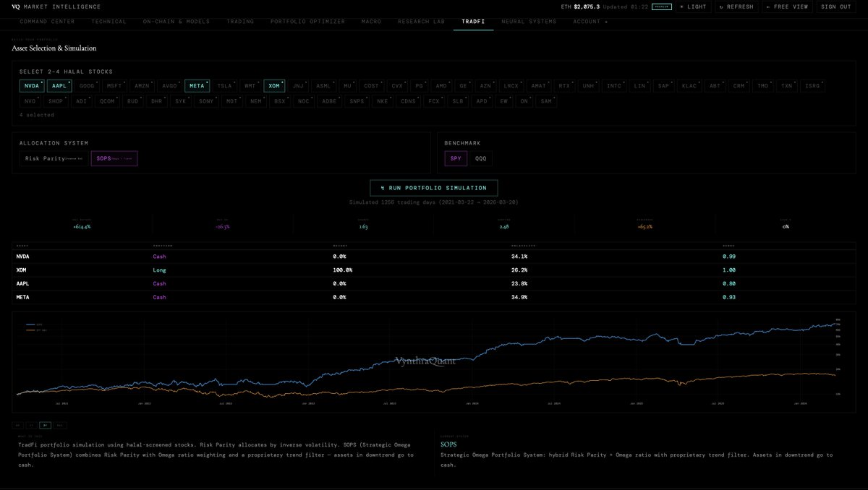Toggle the SONY stock chip
This screenshot has width=868, height=490.
pos(206,101)
